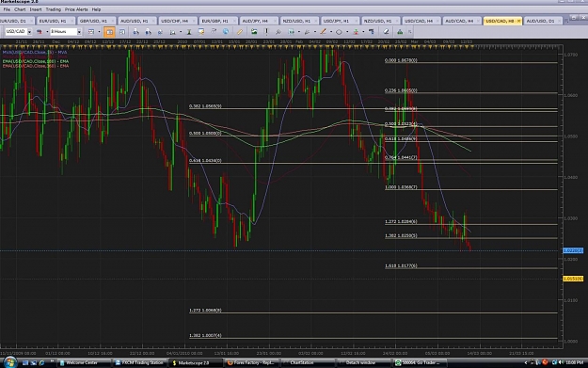Open the Price Alerts menu
This screenshot has height=368, width=588.
[x=76, y=9]
